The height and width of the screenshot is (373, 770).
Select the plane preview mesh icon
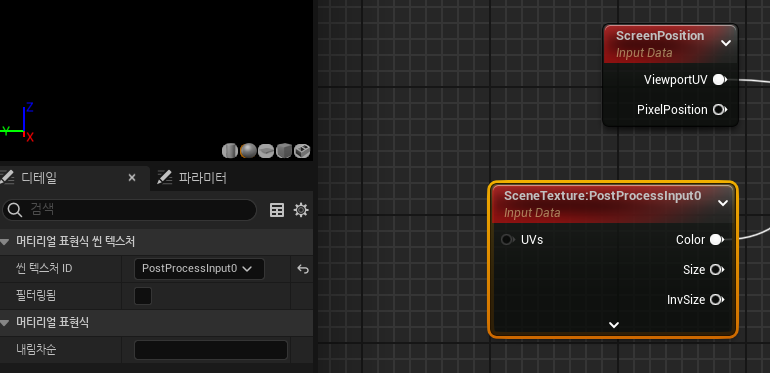[266, 151]
